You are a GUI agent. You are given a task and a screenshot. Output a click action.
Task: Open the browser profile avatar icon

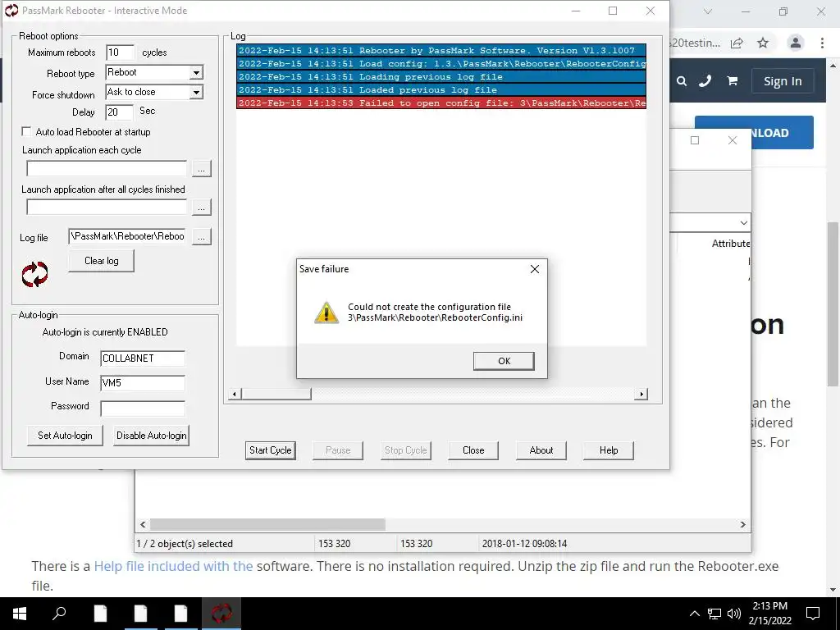pyautogui.click(x=796, y=43)
